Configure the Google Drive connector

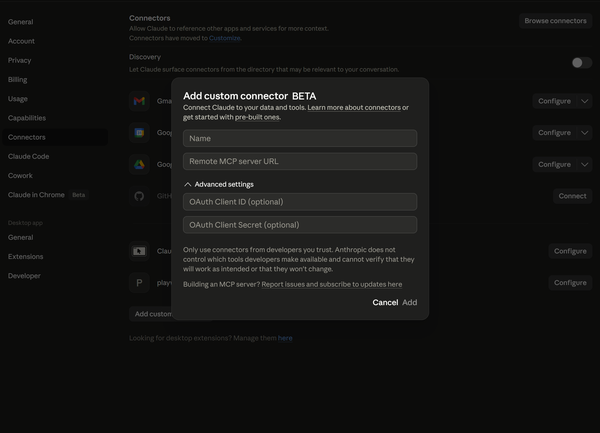(x=554, y=164)
